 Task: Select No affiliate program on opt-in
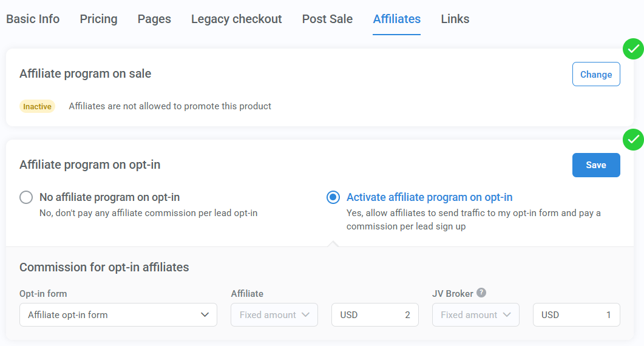tap(26, 197)
